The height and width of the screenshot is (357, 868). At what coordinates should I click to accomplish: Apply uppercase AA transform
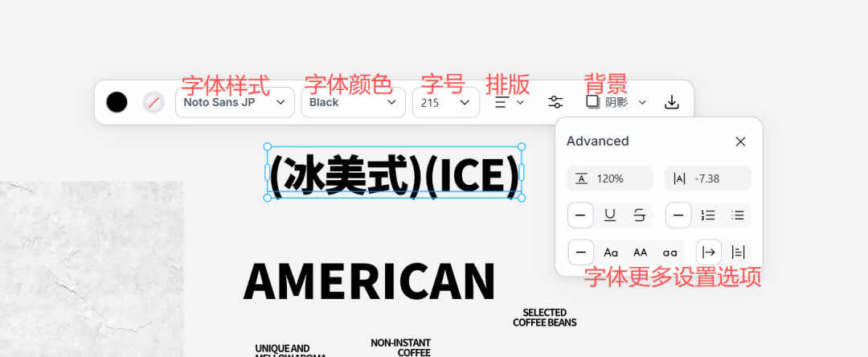(640, 252)
